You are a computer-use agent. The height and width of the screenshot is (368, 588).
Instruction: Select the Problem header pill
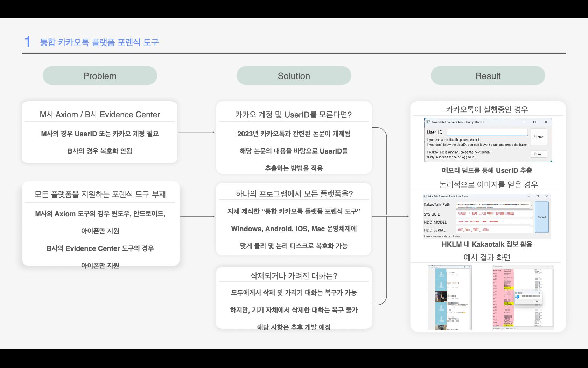click(100, 76)
